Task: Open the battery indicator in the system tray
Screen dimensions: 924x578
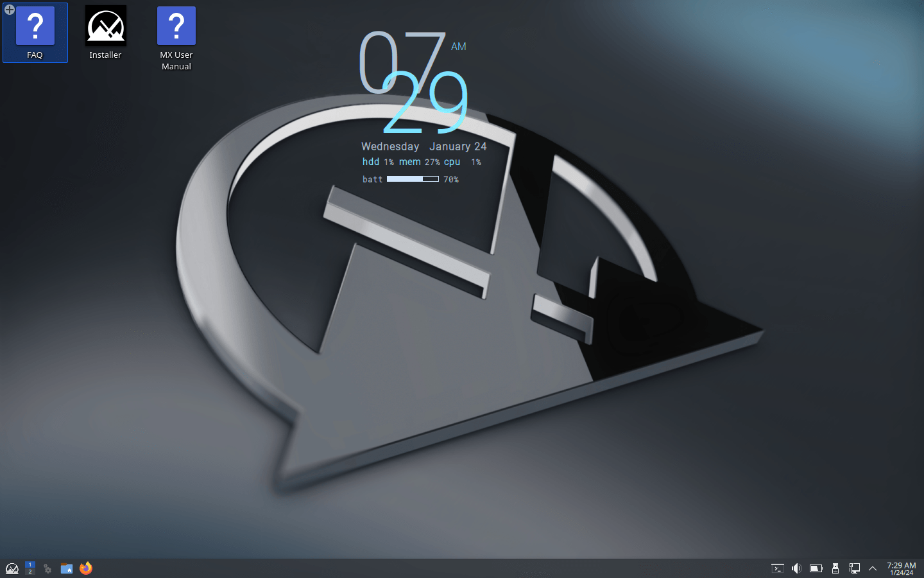Action: coord(816,568)
